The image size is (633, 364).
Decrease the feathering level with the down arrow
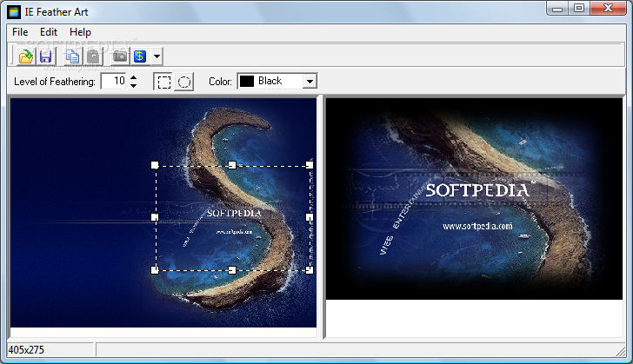(x=134, y=85)
